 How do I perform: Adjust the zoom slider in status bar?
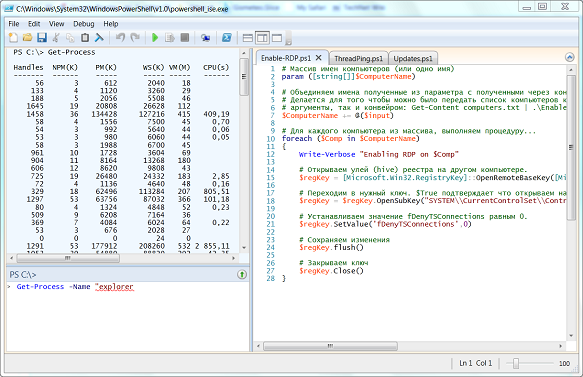pyautogui.click(x=516, y=363)
